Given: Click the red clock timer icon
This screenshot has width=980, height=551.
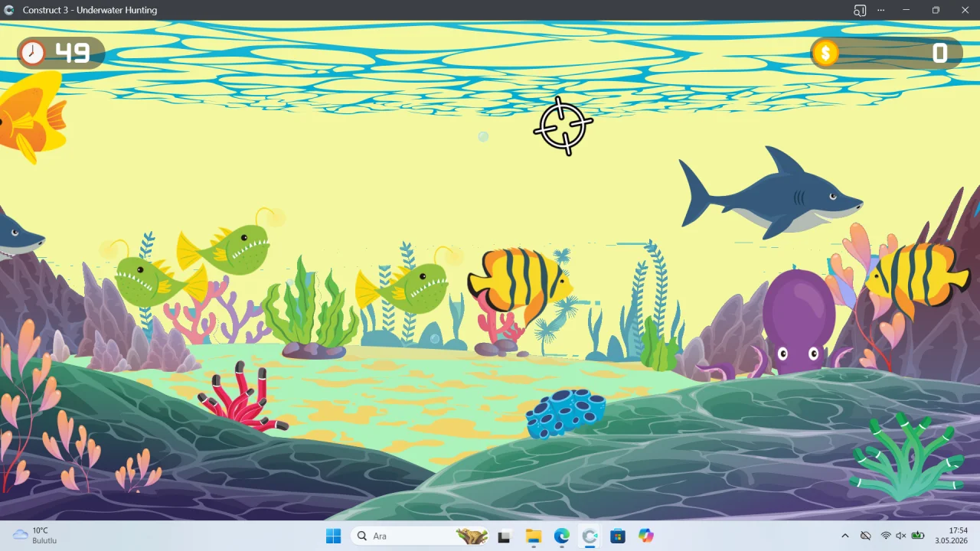Looking at the screenshot, I should tap(33, 53).
